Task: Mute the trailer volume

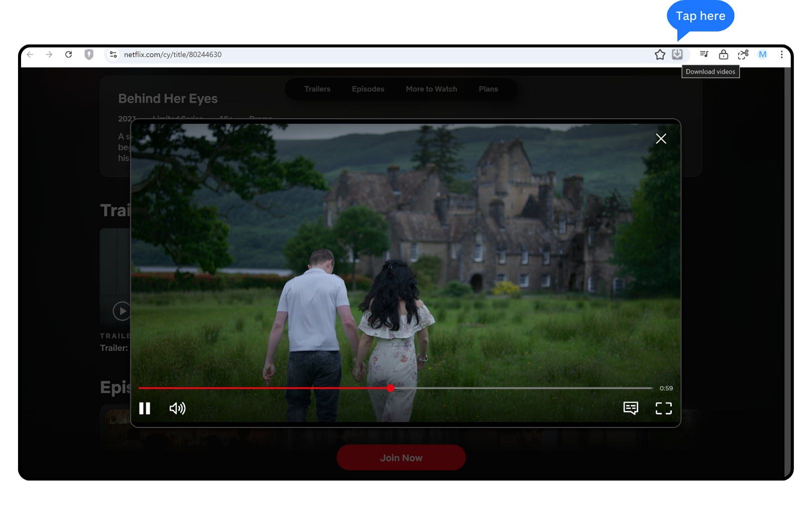Action: coord(177,408)
